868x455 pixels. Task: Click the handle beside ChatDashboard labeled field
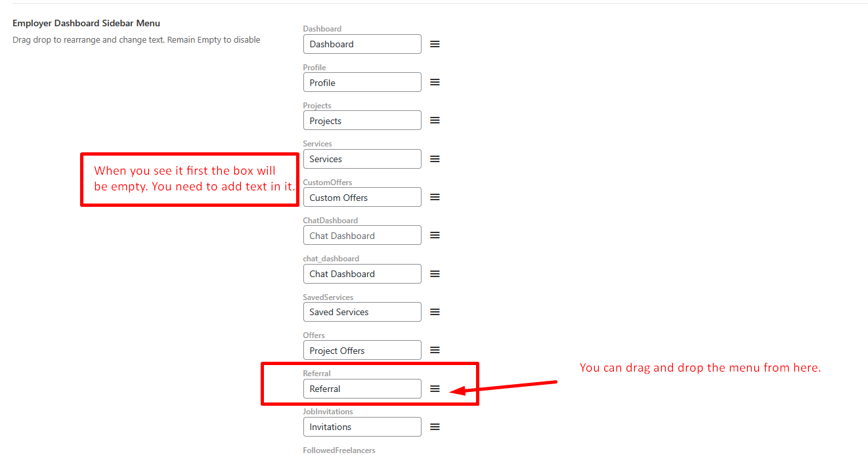click(435, 235)
